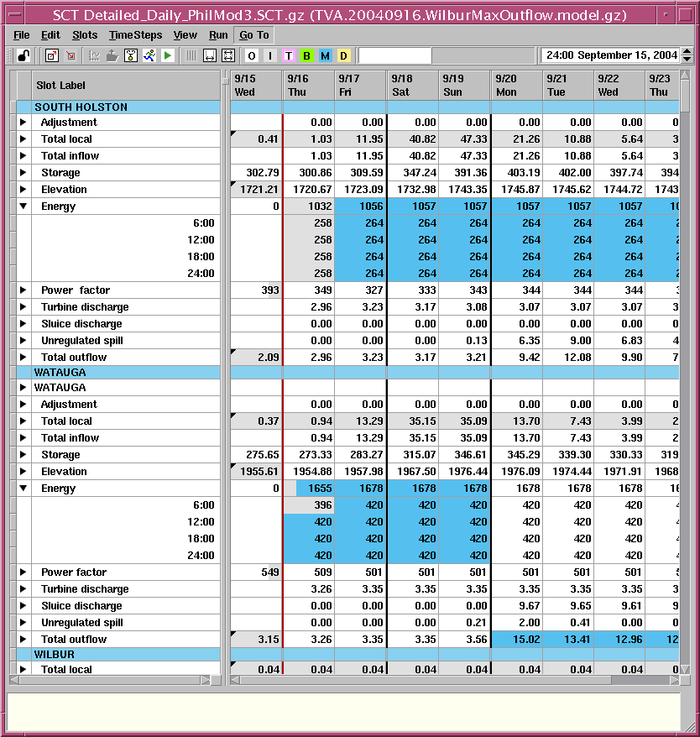Click the data table horizontal scrollbar thumb
This screenshot has width=700, height=737.
pos(426,680)
